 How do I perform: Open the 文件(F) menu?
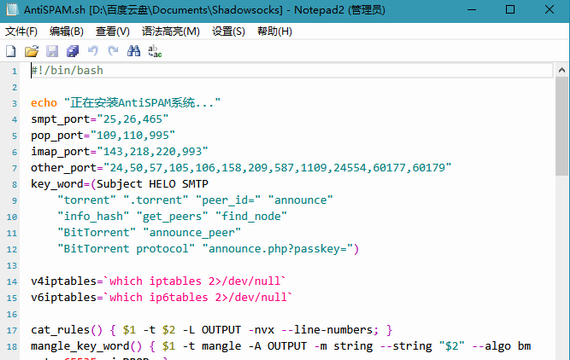point(21,32)
